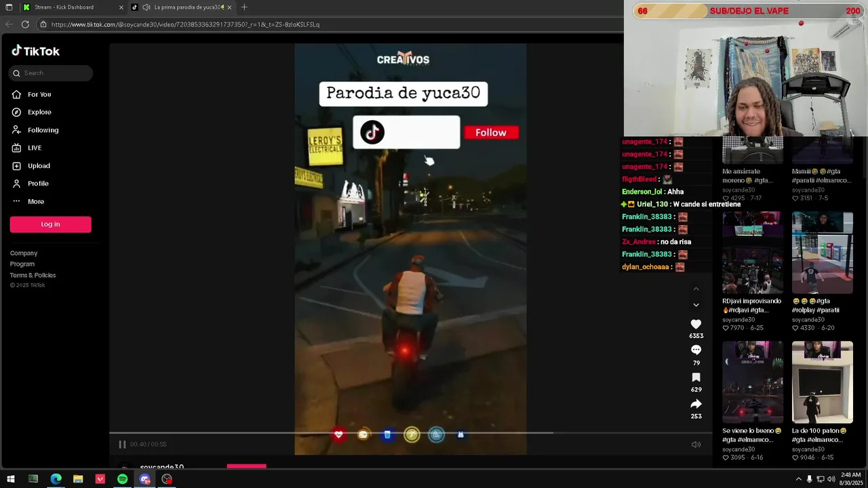Share the video with arrow icon
This screenshot has width=868, height=488.
click(x=696, y=404)
